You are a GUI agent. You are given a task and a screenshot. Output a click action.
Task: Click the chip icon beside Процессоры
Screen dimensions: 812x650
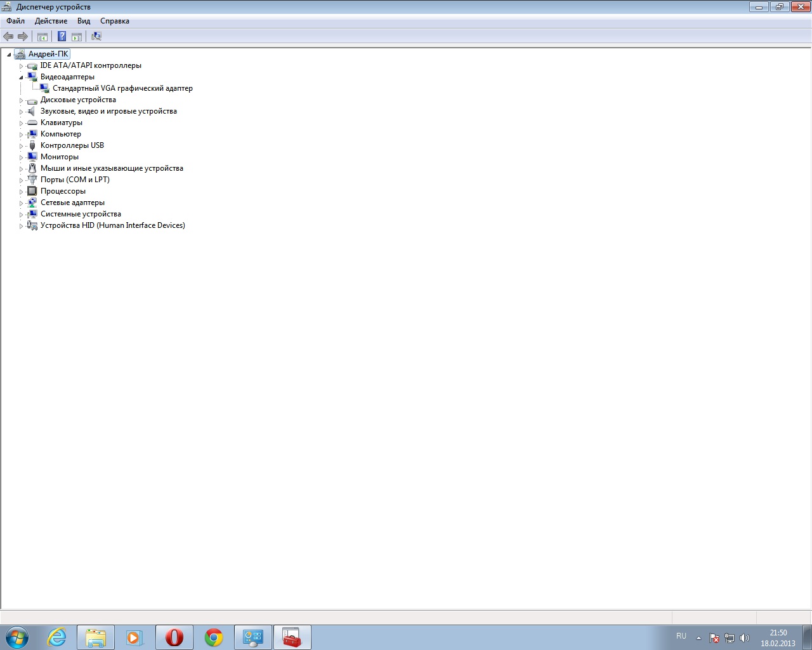(32, 191)
